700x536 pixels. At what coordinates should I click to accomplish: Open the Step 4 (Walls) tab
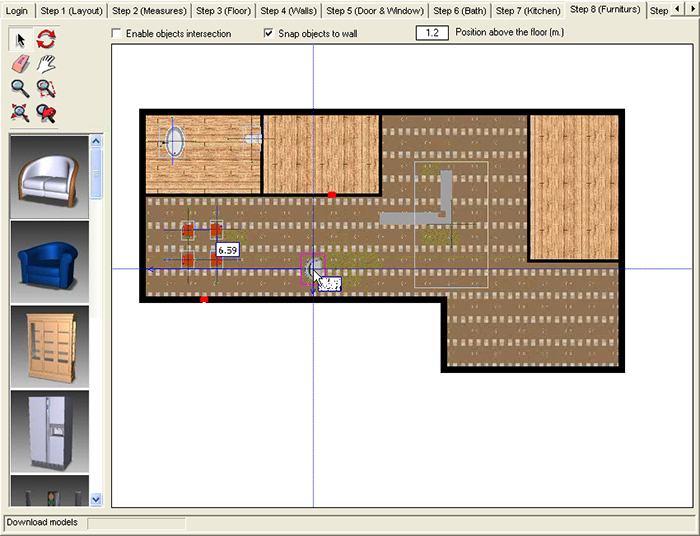(288, 10)
